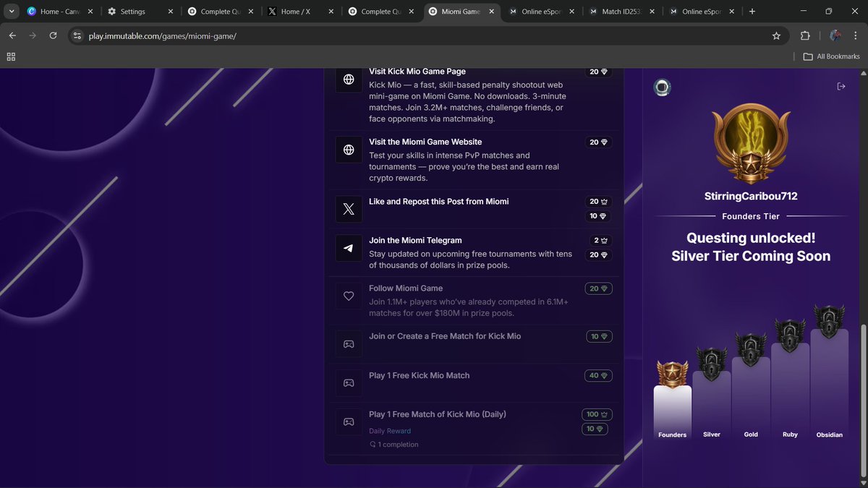The image size is (868, 488).
Task: Switch to the Home - Canva tab
Action: pyautogui.click(x=59, y=12)
